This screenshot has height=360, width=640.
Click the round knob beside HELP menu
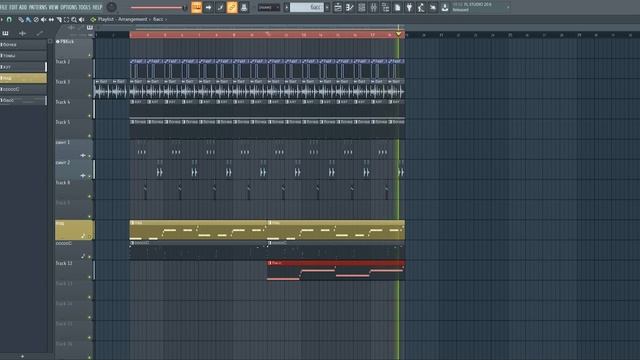(111, 7)
